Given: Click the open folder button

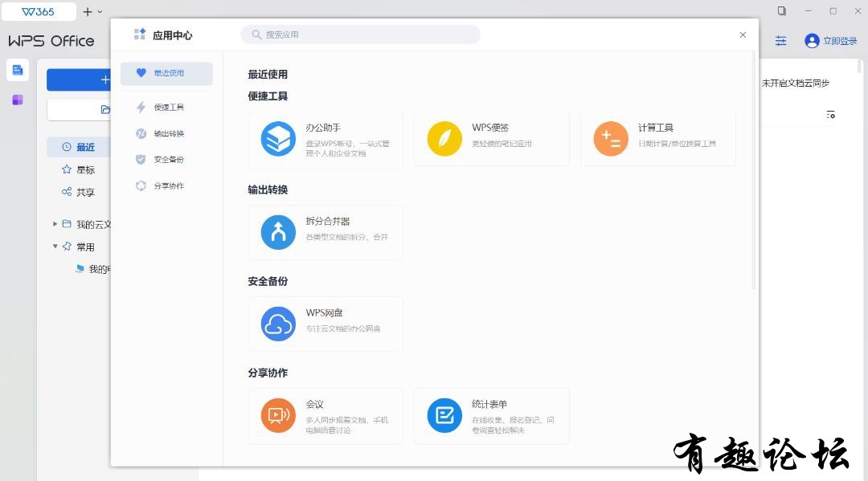Looking at the screenshot, I should coord(79,109).
